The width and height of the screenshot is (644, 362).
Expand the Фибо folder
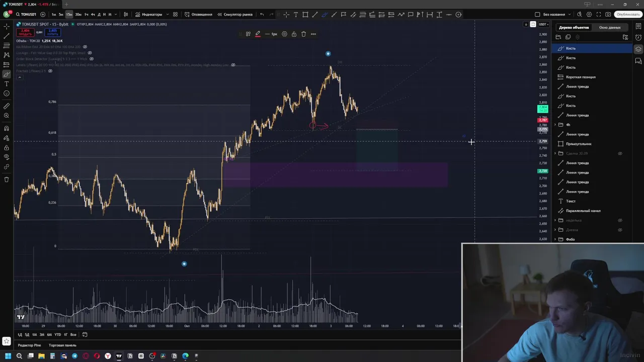555,239
